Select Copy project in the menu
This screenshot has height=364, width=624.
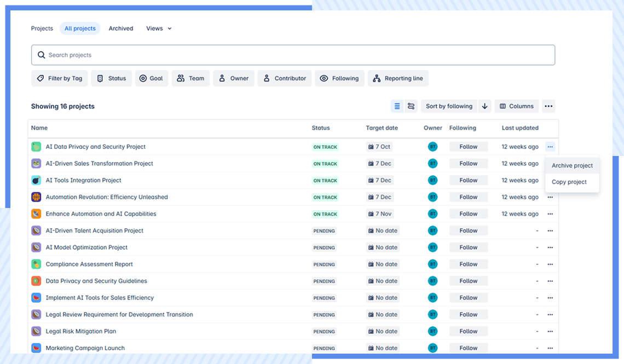pyautogui.click(x=569, y=182)
